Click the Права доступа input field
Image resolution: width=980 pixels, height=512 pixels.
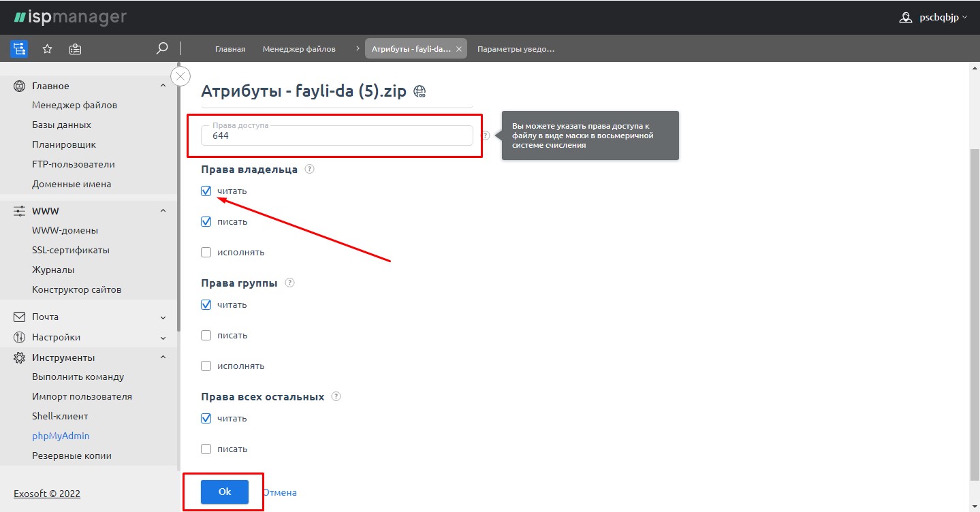point(337,135)
